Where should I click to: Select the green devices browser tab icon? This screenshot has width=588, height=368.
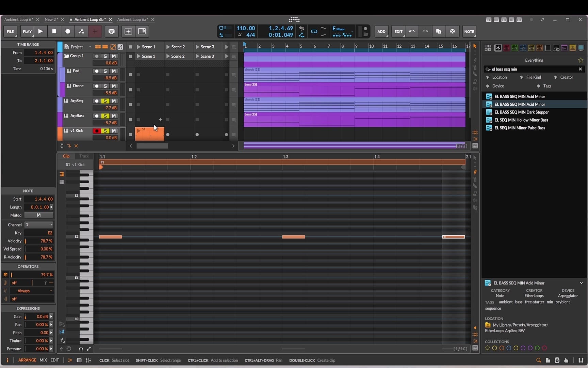[514, 48]
